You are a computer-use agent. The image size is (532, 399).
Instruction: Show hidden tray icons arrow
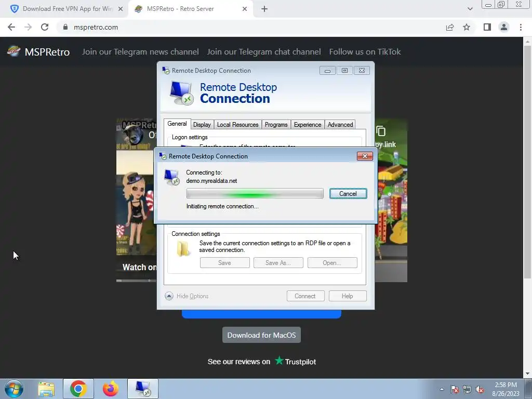(442, 389)
